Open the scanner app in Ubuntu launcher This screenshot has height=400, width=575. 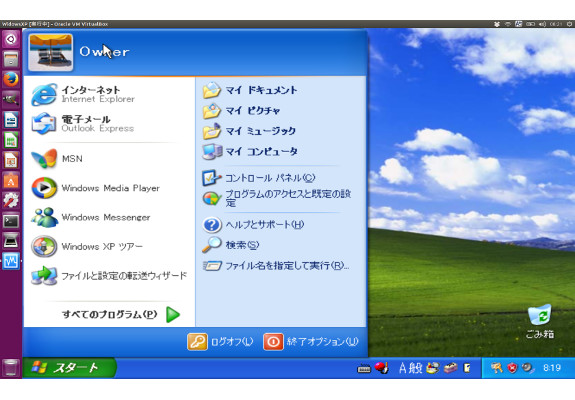pos(11,241)
